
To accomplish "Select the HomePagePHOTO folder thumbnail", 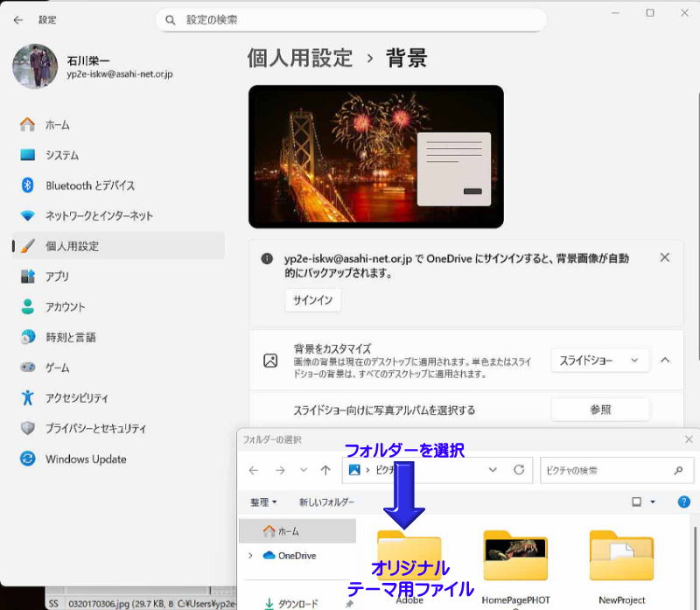I will (x=515, y=557).
